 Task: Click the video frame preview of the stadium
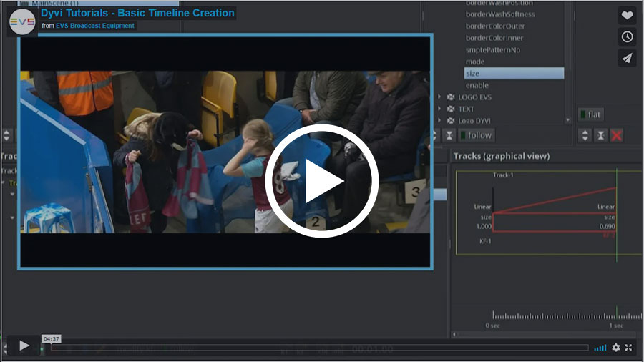click(x=225, y=152)
